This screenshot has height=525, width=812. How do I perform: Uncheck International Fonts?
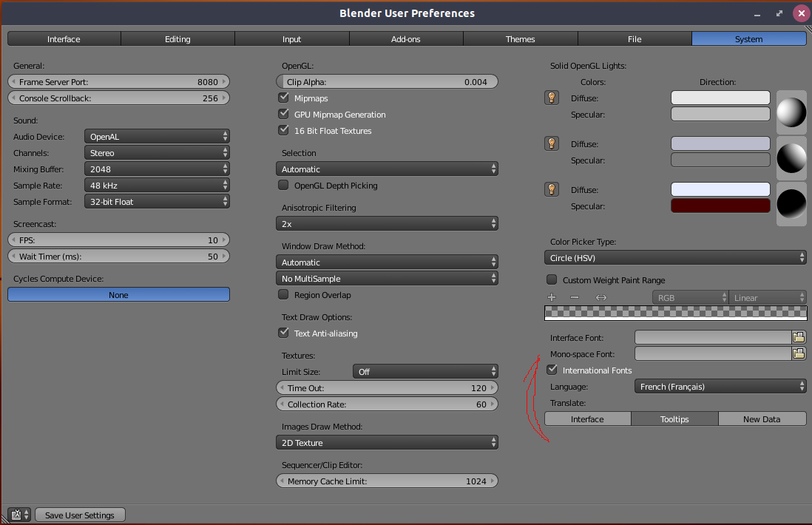click(552, 370)
